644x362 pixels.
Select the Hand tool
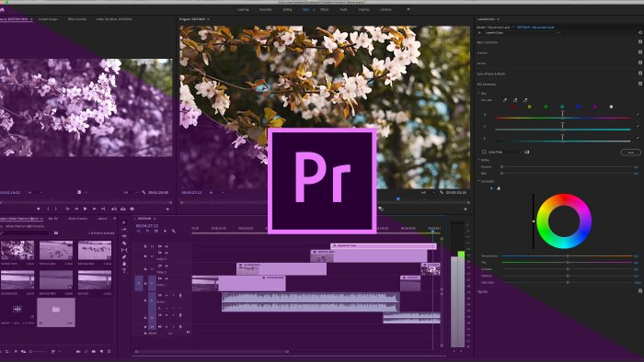pos(124,264)
